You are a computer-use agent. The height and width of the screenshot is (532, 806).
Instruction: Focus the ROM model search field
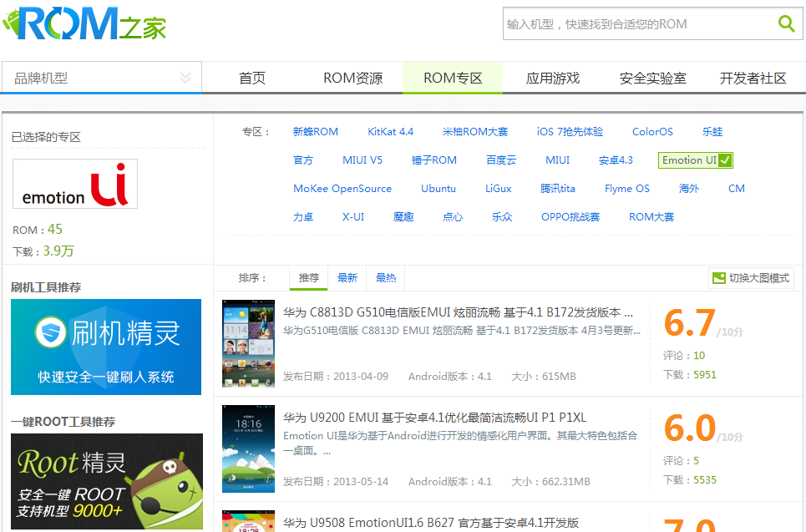637,23
